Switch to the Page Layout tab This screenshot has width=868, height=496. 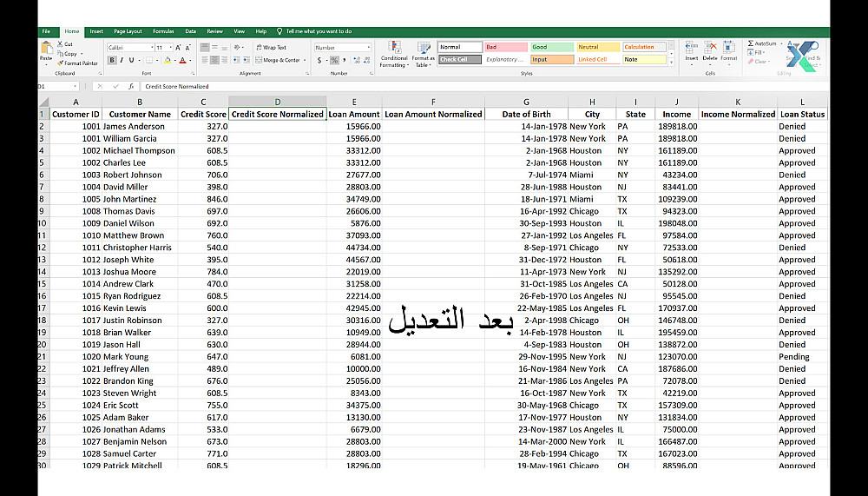[128, 31]
